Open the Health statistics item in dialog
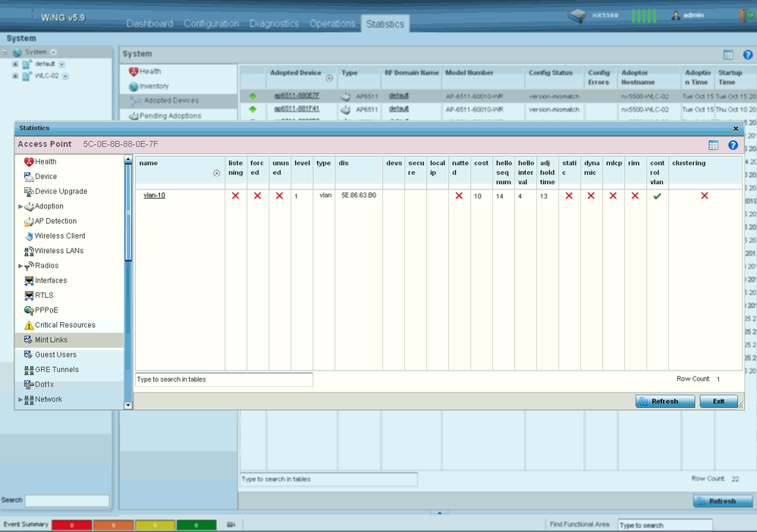This screenshot has width=757, height=532. coord(45,161)
